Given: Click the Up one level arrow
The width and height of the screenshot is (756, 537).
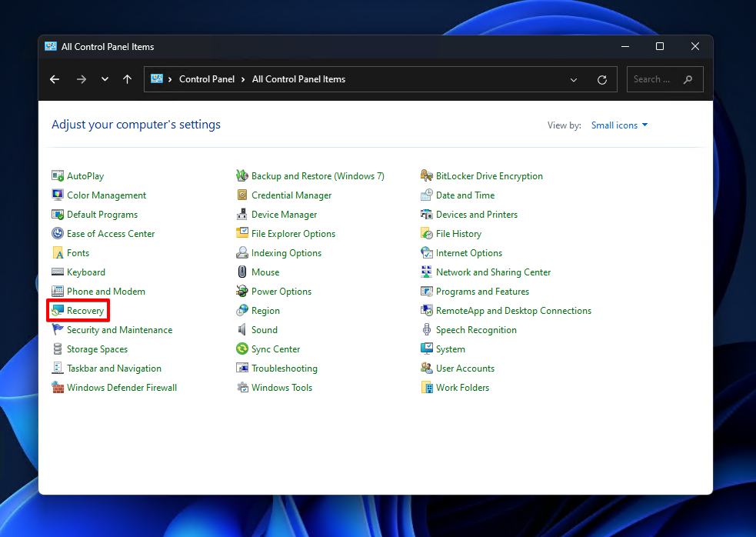Looking at the screenshot, I should tap(128, 79).
